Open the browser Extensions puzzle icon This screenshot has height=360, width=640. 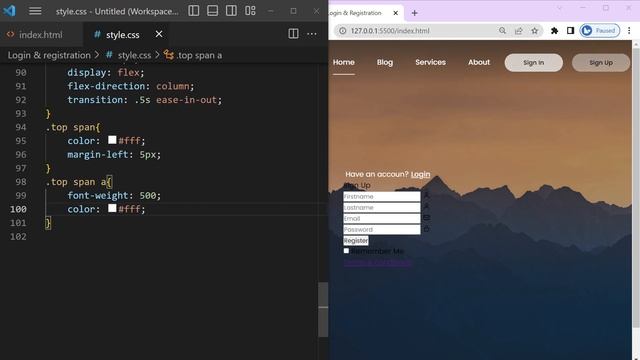coord(554,31)
